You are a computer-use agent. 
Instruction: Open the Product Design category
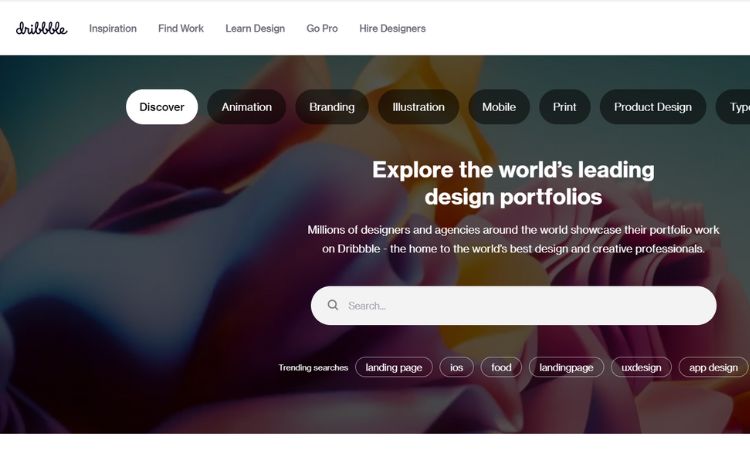653,107
